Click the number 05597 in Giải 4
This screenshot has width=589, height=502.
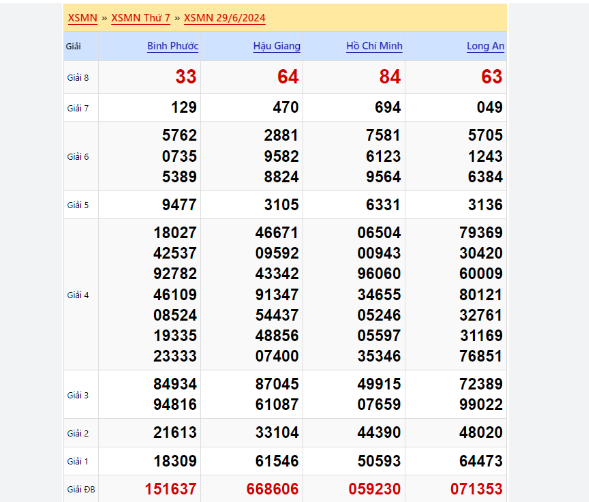click(x=379, y=335)
